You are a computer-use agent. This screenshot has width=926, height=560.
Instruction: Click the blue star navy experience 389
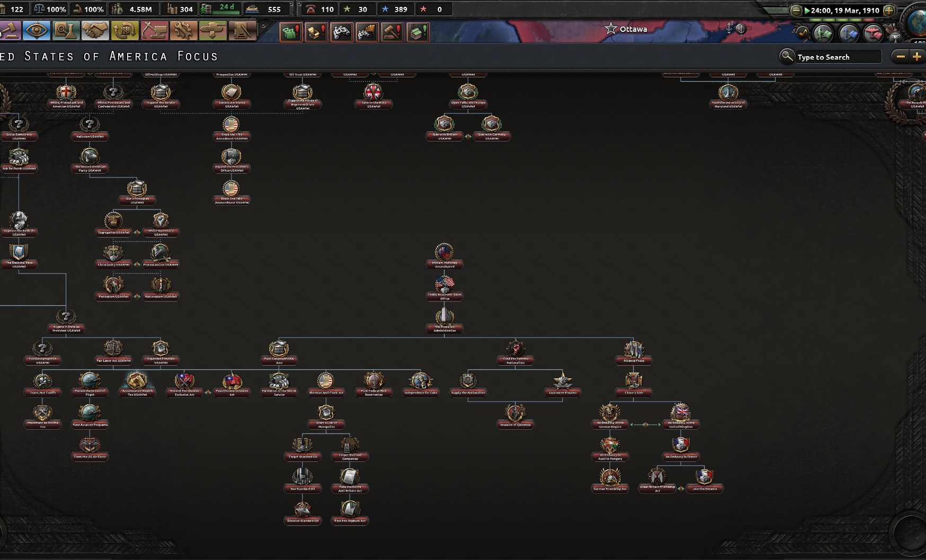pyautogui.click(x=395, y=9)
